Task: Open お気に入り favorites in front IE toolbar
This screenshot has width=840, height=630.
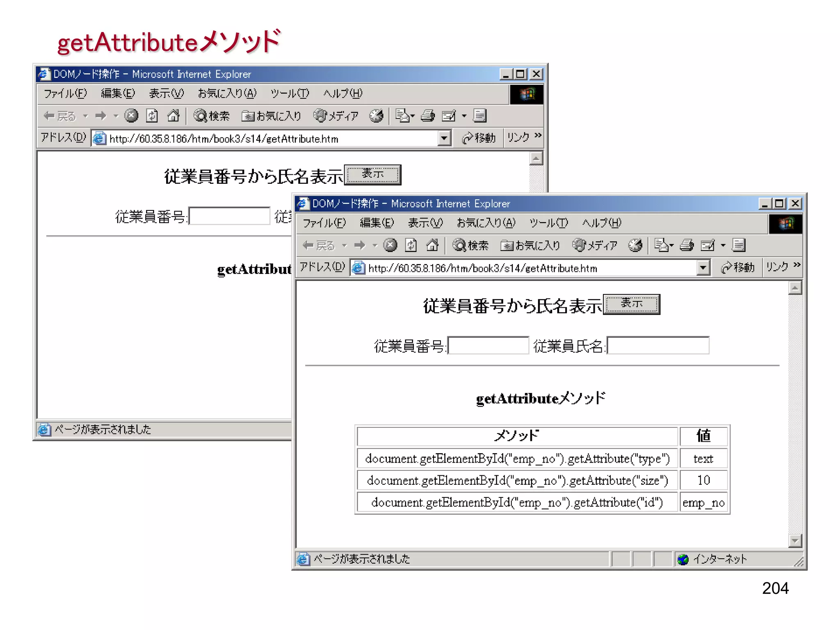Action: coord(530,245)
